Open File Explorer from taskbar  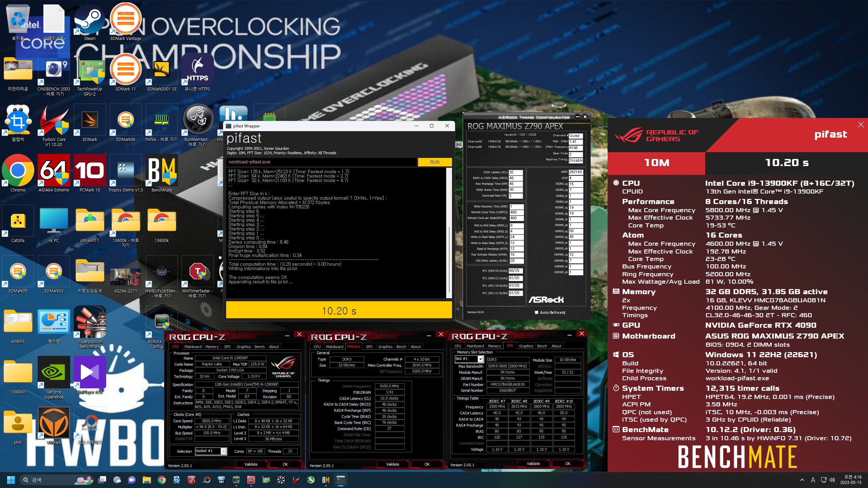146,480
